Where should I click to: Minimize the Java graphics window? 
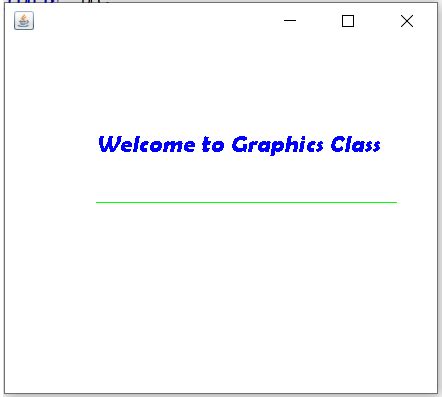point(290,21)
